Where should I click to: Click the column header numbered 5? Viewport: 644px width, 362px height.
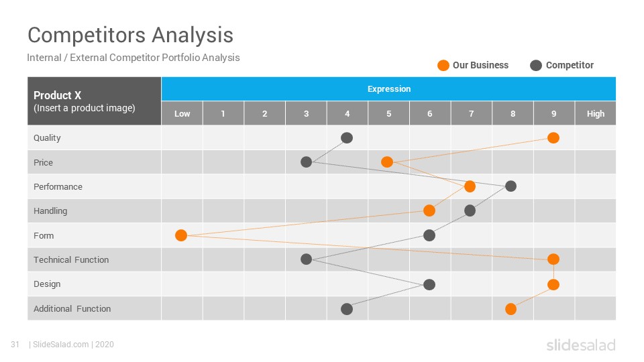tap(388, 114)
